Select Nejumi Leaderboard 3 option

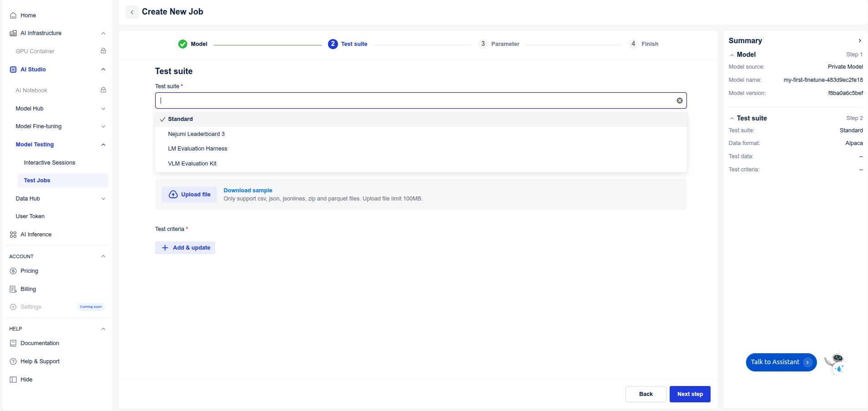196,134
